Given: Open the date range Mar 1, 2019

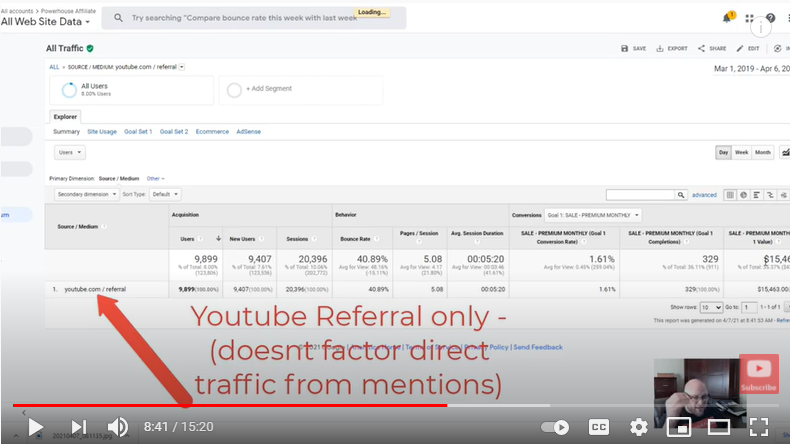Looking at the screenshot, I should click(751, 69).
